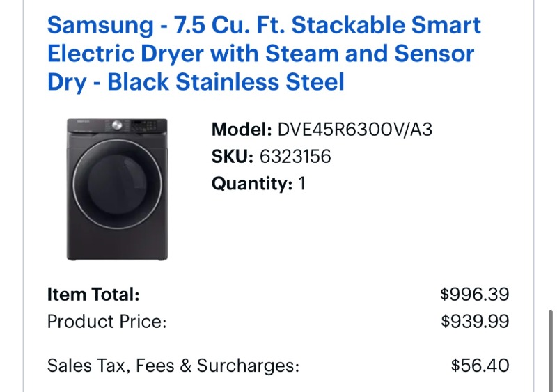Click the "Item Total:" label
Viewport: 557px width, 392px height.
(x=93, y=295)
